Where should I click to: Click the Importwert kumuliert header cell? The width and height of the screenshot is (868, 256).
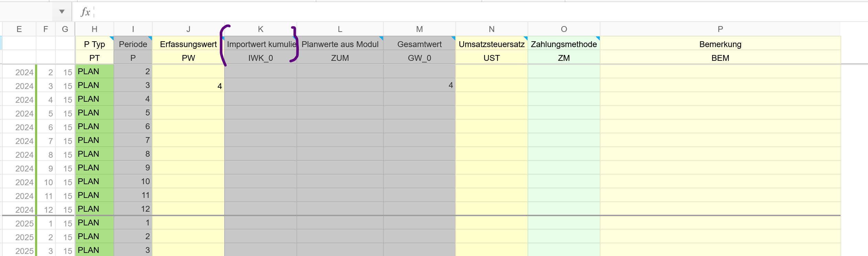tap(260, 44)
